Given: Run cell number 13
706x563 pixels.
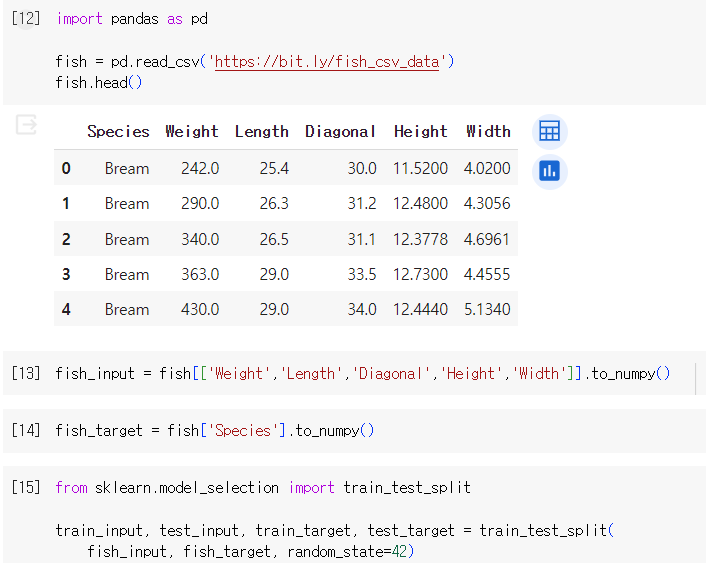Looking at the screenshot, I should [26, 373].
